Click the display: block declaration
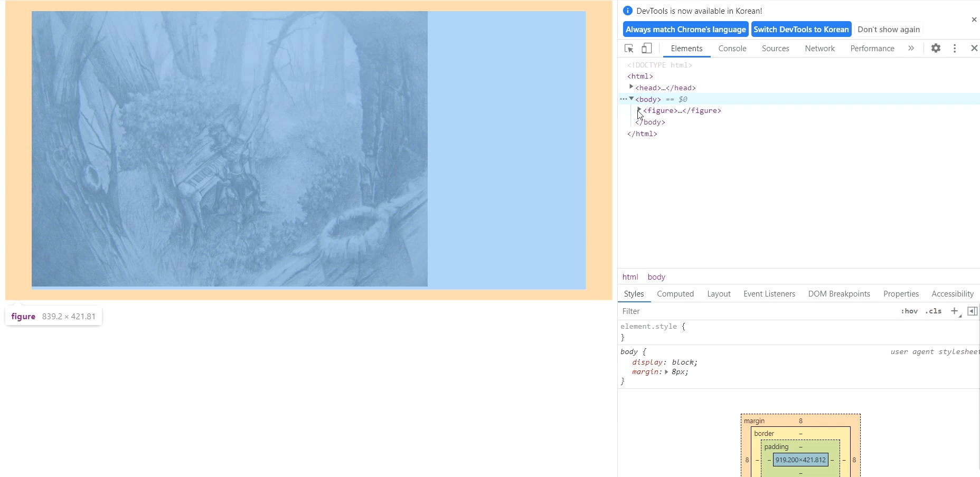 pos(665,362)
